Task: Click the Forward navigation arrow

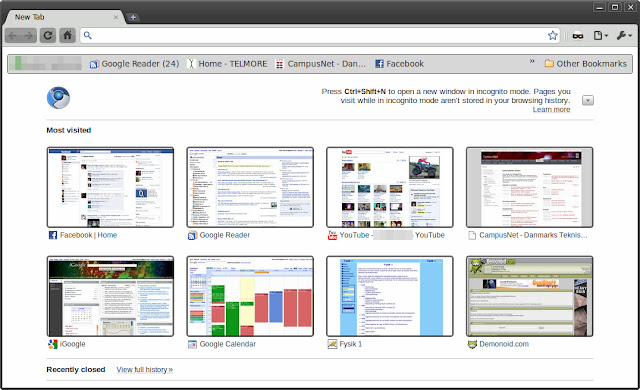Action: click(29, 35)
